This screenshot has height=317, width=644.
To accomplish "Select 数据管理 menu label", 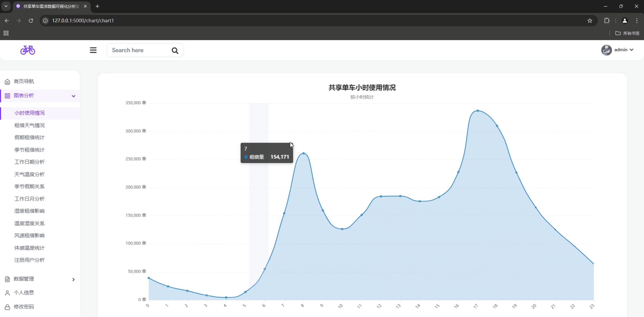I will click(24, 279).
